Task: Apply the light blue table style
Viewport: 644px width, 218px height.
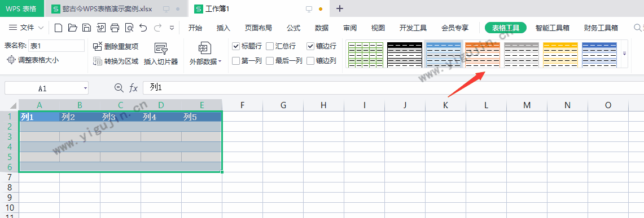Action: (x=444, y=54)
